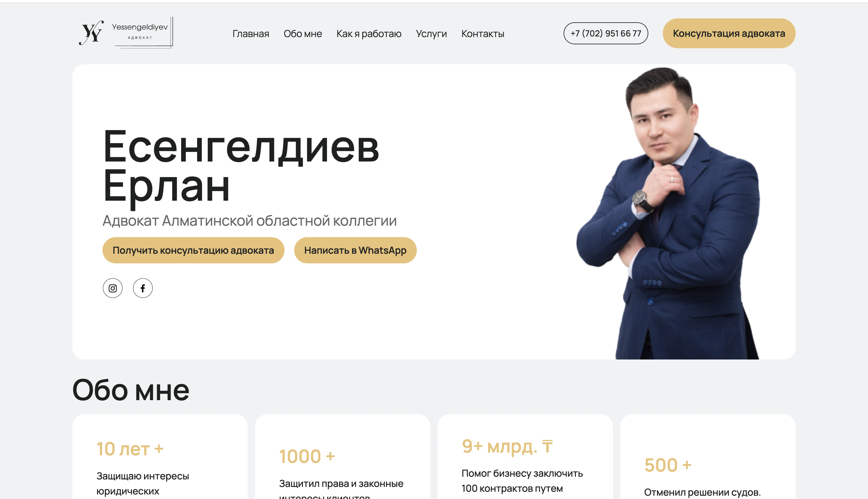Tap the Написать в WhatsApp button
868x499 pixels.
[x=355, y=250]
